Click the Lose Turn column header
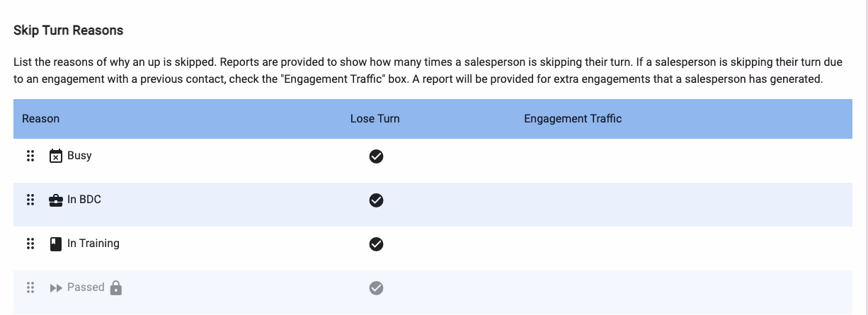Viewport: 868px width, 315px height. point(375,119)
